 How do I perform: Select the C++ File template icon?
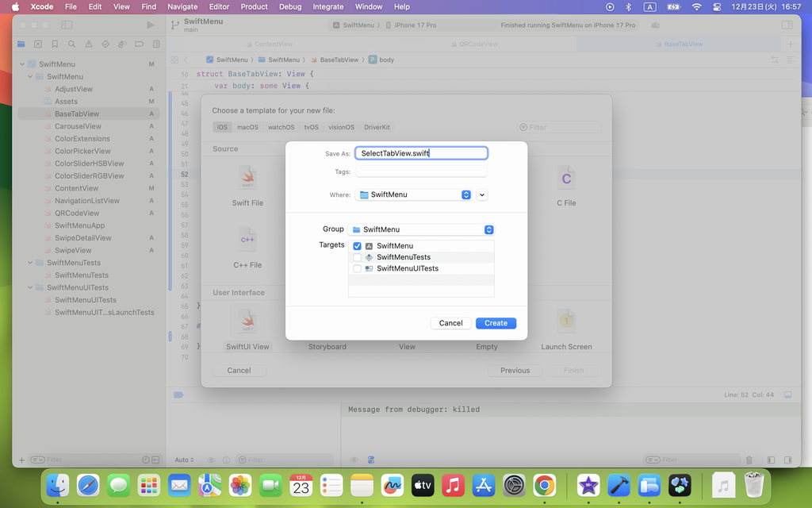coord(247,239)
